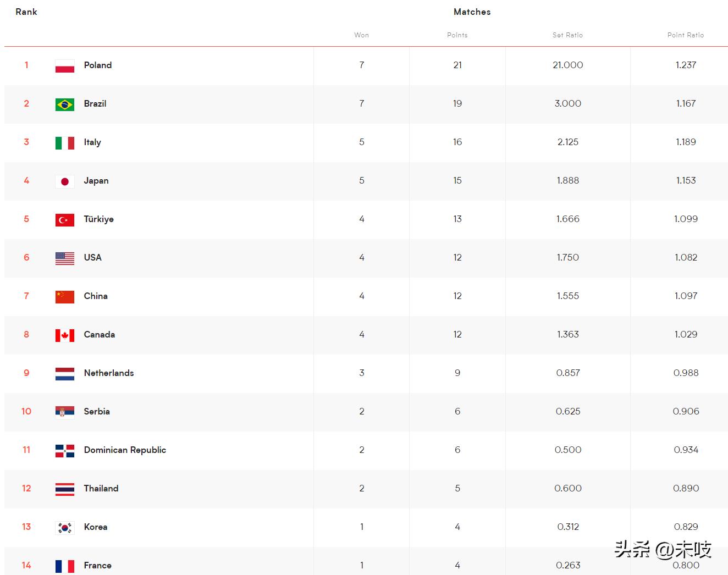Screen dimensions: 728x575
Task: Sort by the Point Ratio column
Action: [x=685, y=35]
